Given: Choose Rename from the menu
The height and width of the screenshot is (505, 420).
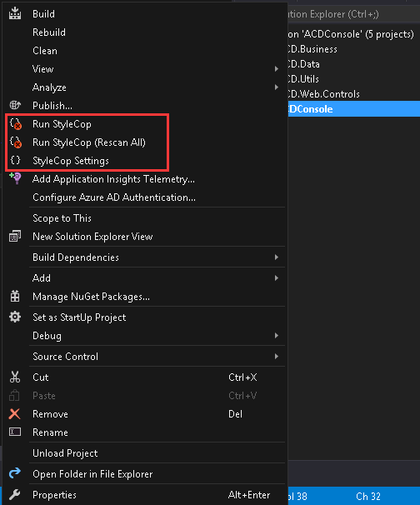Looking at the screenshot, I should (145, 432).
